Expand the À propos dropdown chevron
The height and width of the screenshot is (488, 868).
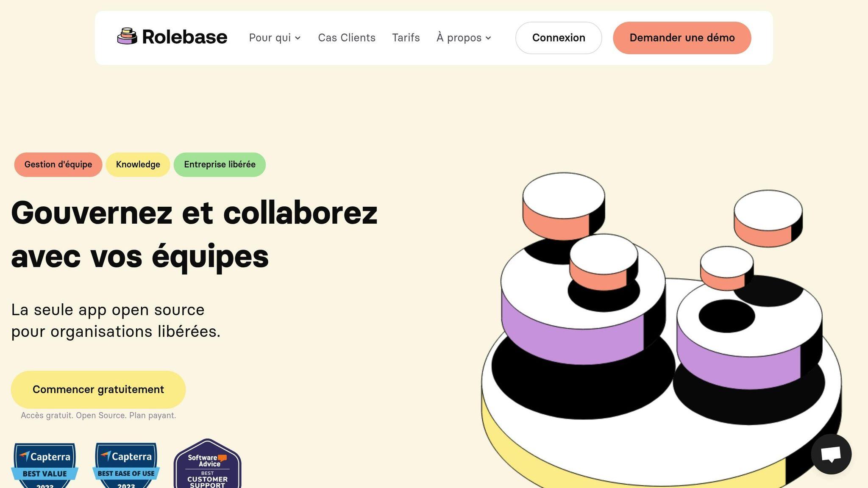(x=488, y=38)
